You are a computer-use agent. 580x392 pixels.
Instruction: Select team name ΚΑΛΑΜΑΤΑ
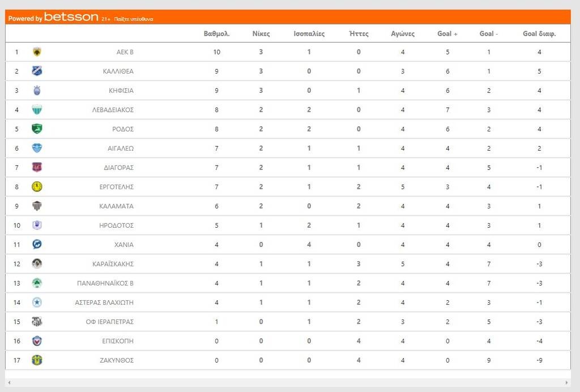tap(116, 206)
